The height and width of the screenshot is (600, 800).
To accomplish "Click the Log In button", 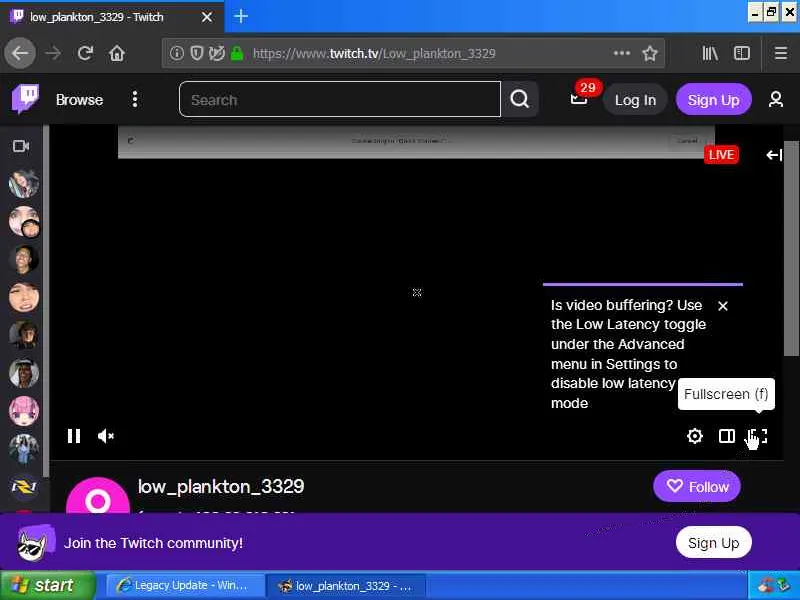I will [x=635, y=100].
